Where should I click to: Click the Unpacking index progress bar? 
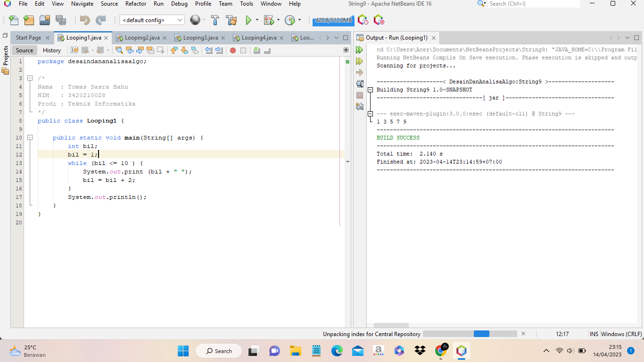[x=470, y=334]
